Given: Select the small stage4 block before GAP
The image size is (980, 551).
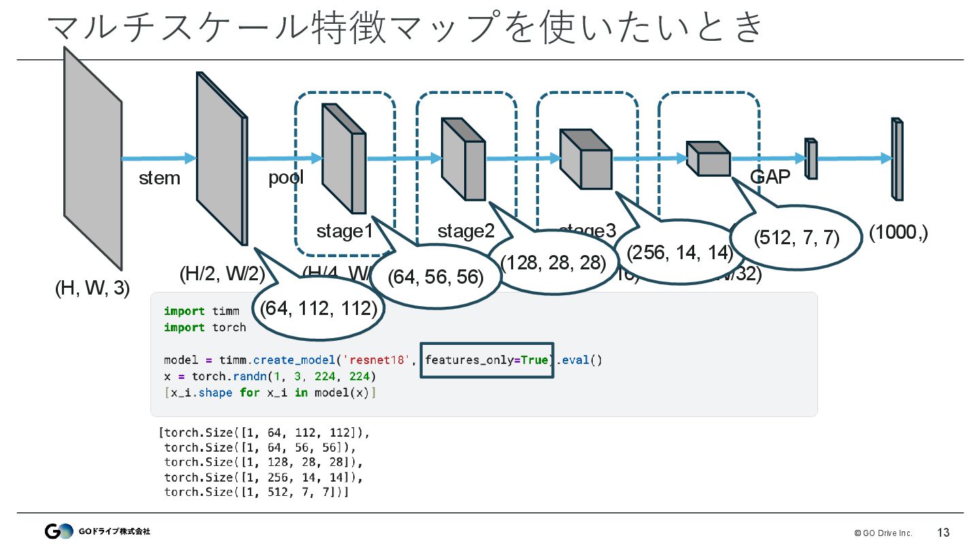Looking at the screenshot, I should 708,159.
